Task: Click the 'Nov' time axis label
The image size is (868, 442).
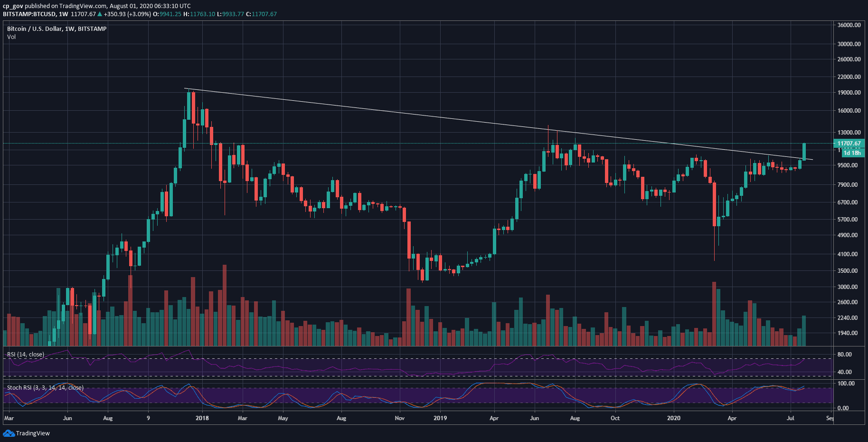Action: (x=400, y=418)
